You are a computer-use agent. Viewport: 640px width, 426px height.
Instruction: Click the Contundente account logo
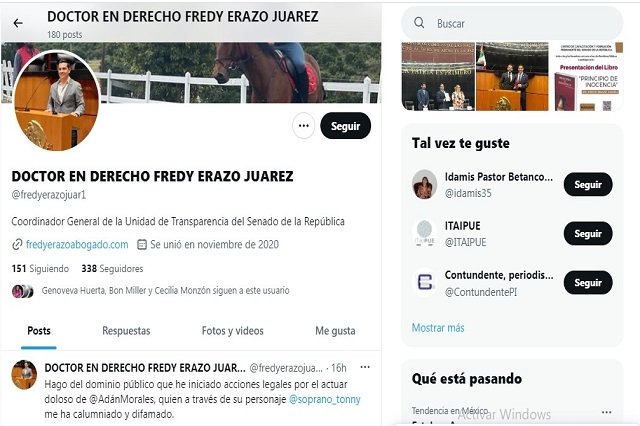coord(424,282)
